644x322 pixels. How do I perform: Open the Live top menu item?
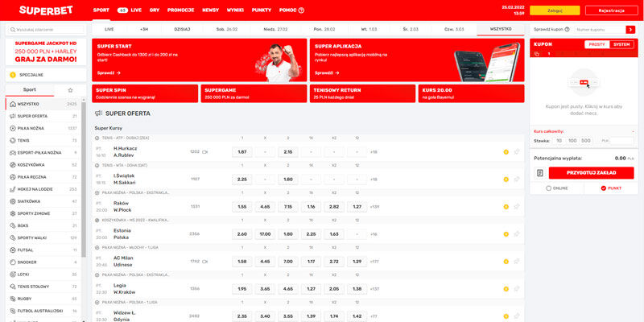point(130,10)
